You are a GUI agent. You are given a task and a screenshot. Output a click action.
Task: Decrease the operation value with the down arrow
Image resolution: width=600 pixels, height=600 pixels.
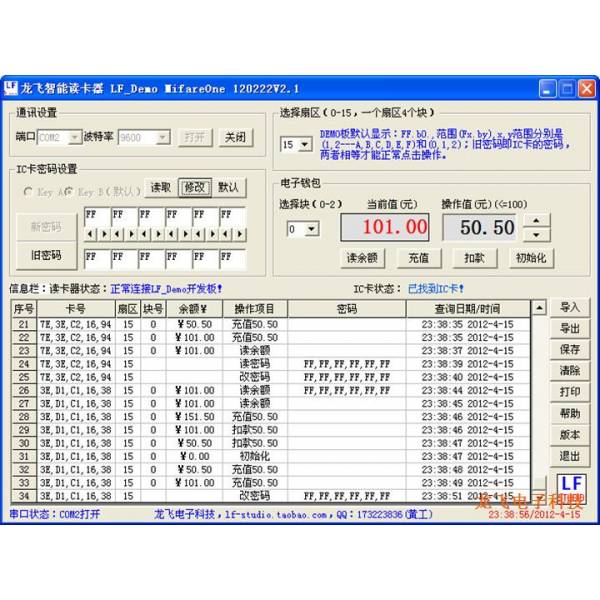pyautogui.click(x=537, y=235)
